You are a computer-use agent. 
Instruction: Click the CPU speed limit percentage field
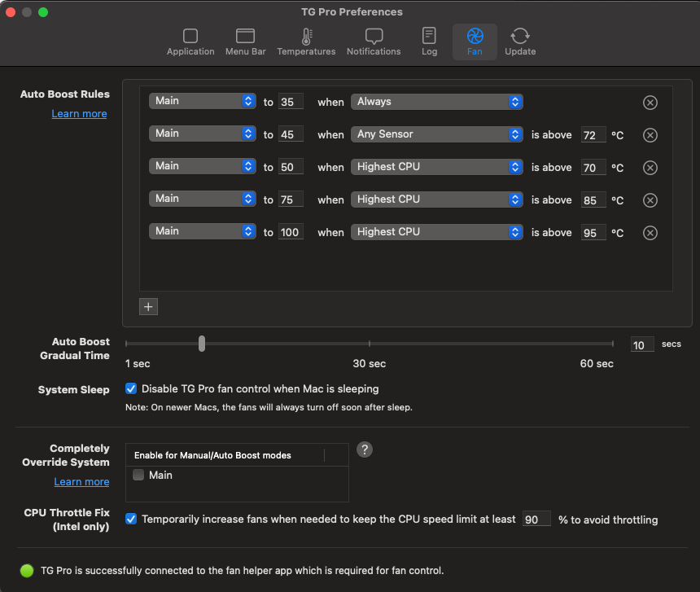coord(536,520)
